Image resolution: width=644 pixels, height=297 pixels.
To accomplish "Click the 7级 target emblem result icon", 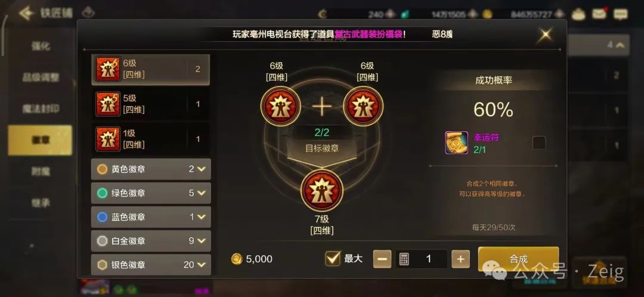I will coord(322,190).
